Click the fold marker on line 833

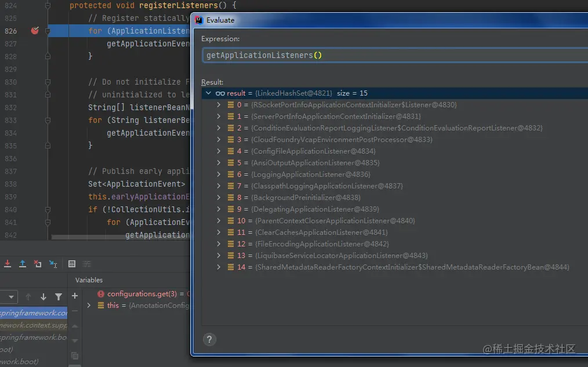48,121
